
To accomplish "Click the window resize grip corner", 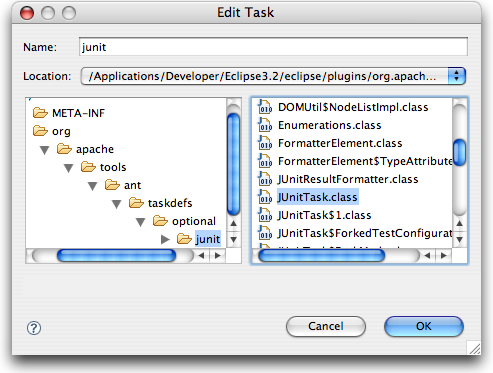I will [x=474, y=348].
